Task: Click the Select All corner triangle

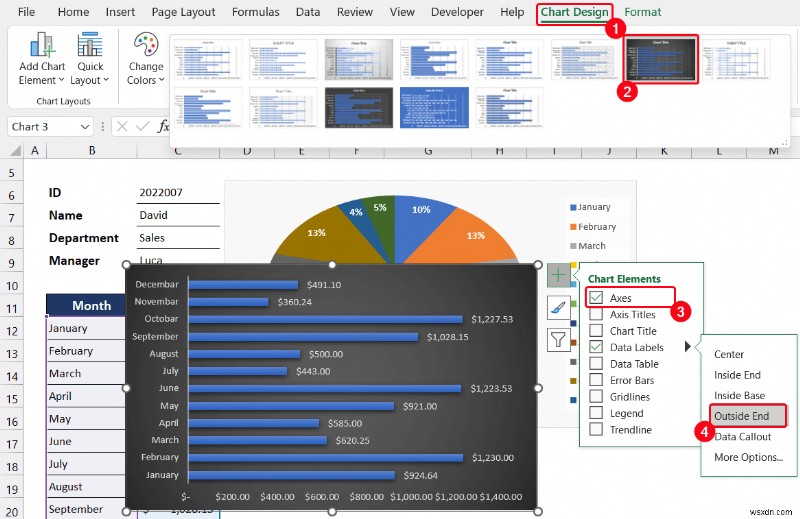Action: [x=16, y=151]
